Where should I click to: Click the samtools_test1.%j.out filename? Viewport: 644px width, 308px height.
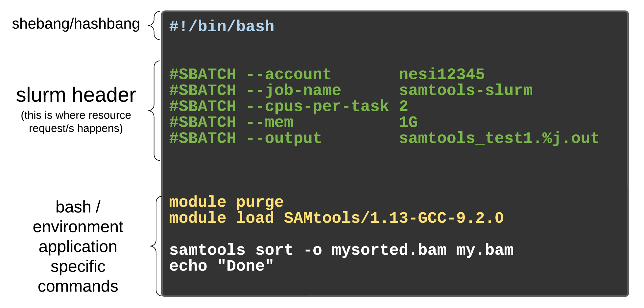(x=499, y=138)
